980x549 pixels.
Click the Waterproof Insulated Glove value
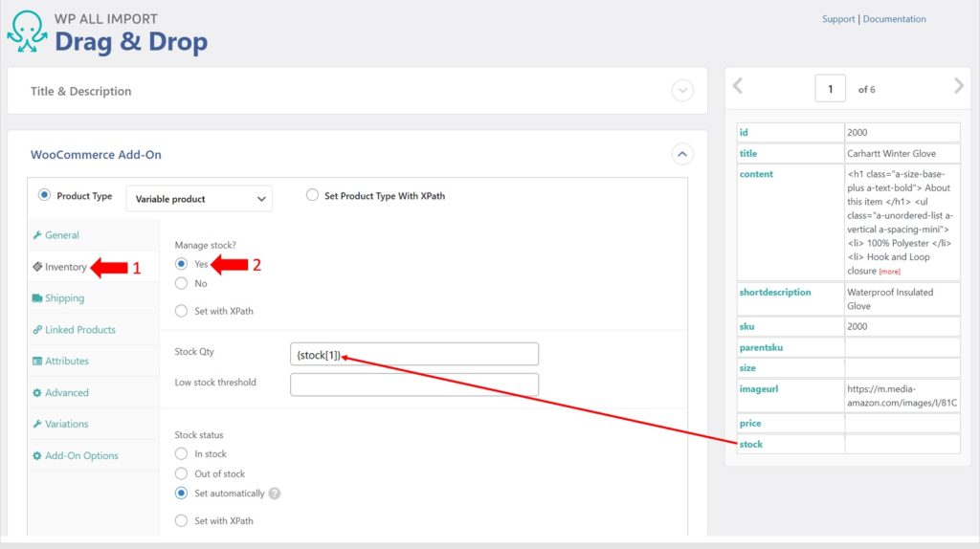[x=890, y=299]
